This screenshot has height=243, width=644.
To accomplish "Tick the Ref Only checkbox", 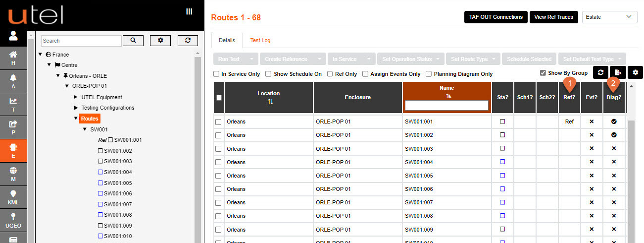I will [x=331, y=74].
